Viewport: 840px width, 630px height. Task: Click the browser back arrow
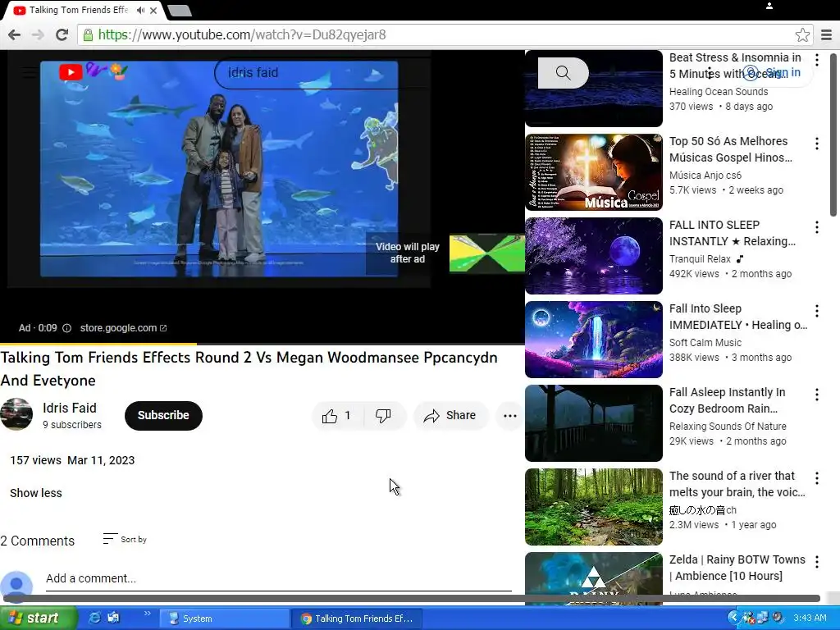15,34
